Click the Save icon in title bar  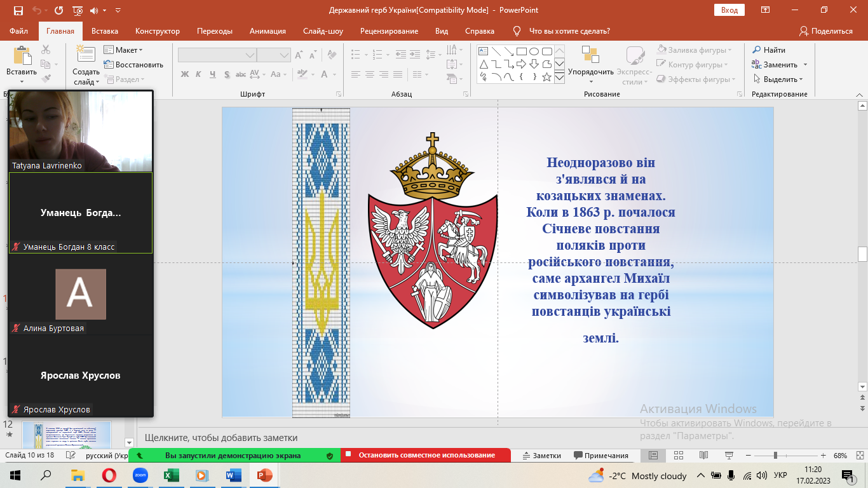click(x=18, y=11)
